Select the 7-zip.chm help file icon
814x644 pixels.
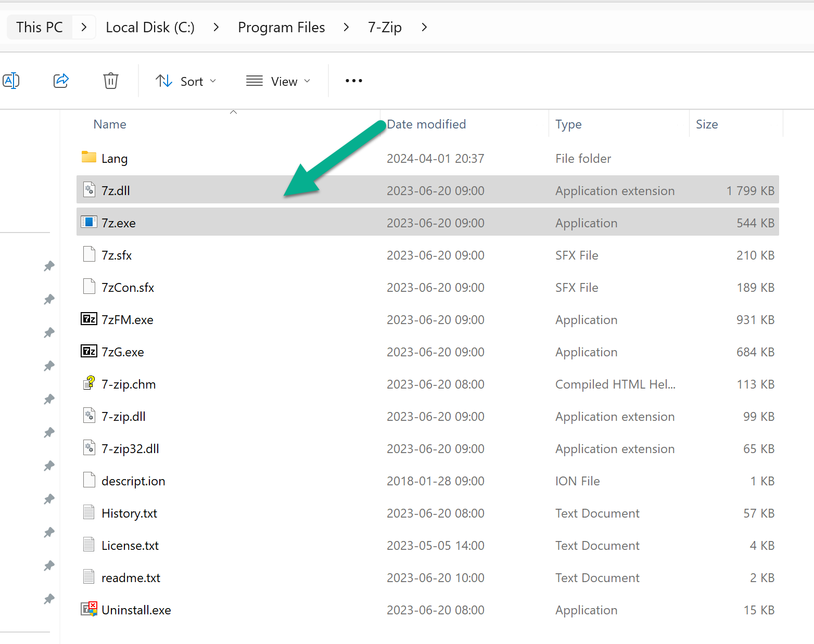click(x=89, y=383)
